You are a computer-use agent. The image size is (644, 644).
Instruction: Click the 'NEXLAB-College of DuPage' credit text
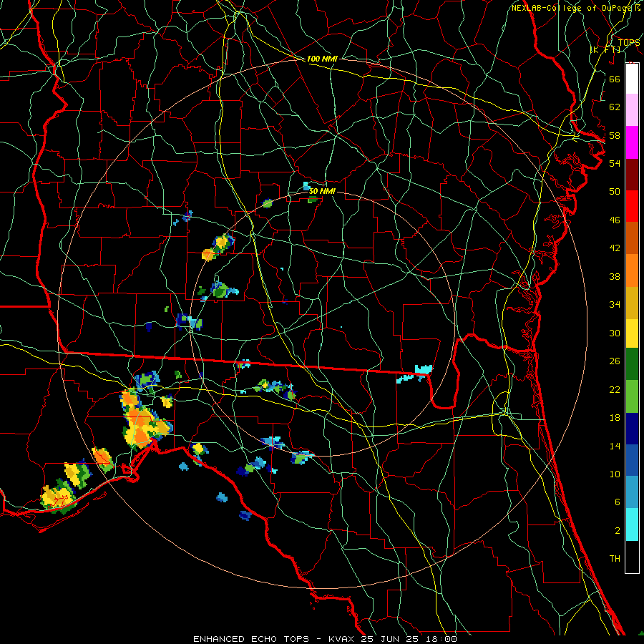tap(572, 8)
